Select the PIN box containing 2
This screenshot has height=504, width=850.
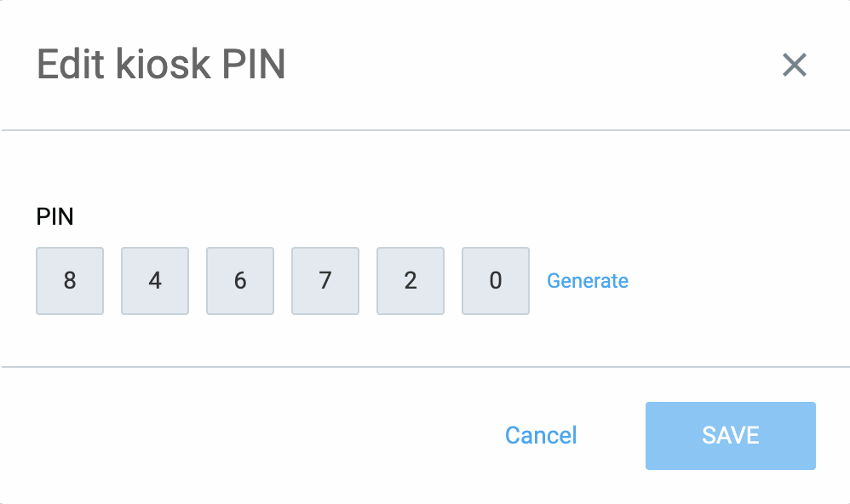(x=411, y=281)
